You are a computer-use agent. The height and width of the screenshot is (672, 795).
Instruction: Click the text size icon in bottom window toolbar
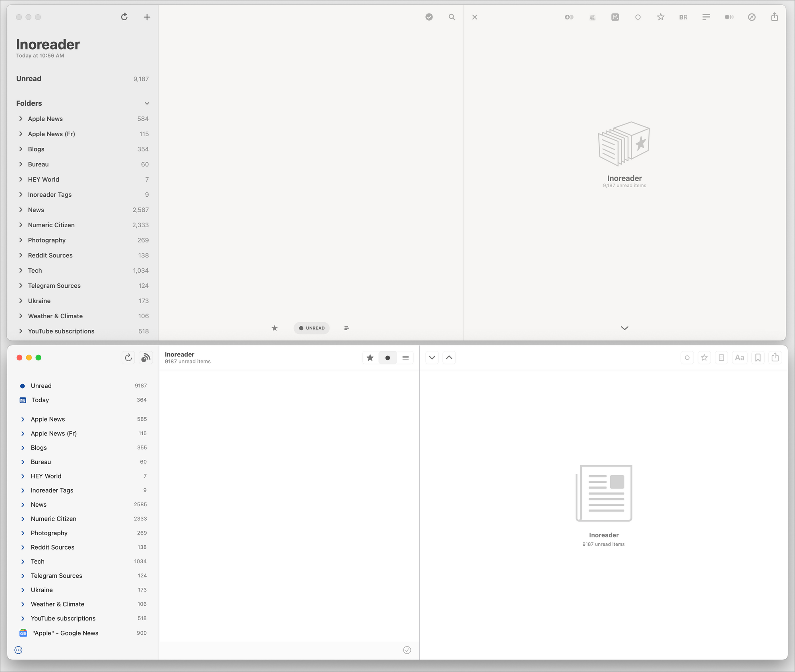(x=740, y=358)
